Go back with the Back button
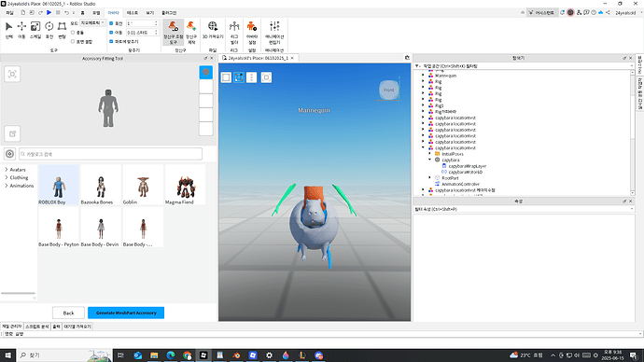Image resolution: width=644 pixels, height=362 pixels. click(x=68, y=313)
